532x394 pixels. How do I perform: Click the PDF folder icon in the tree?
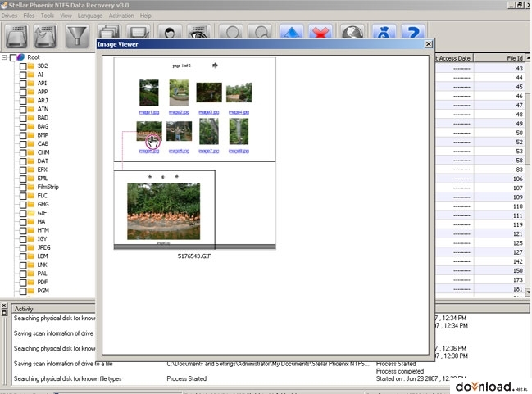coord(31,282)
